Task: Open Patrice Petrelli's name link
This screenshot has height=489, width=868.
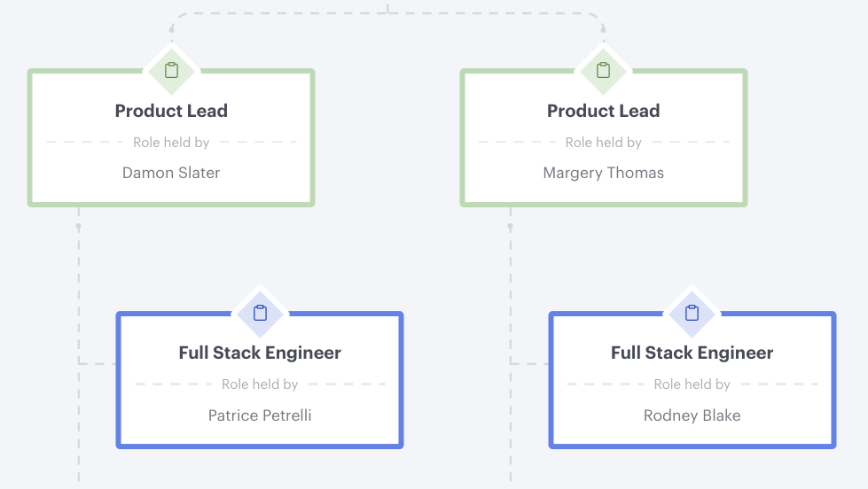Action: click(x=260, y=415)
